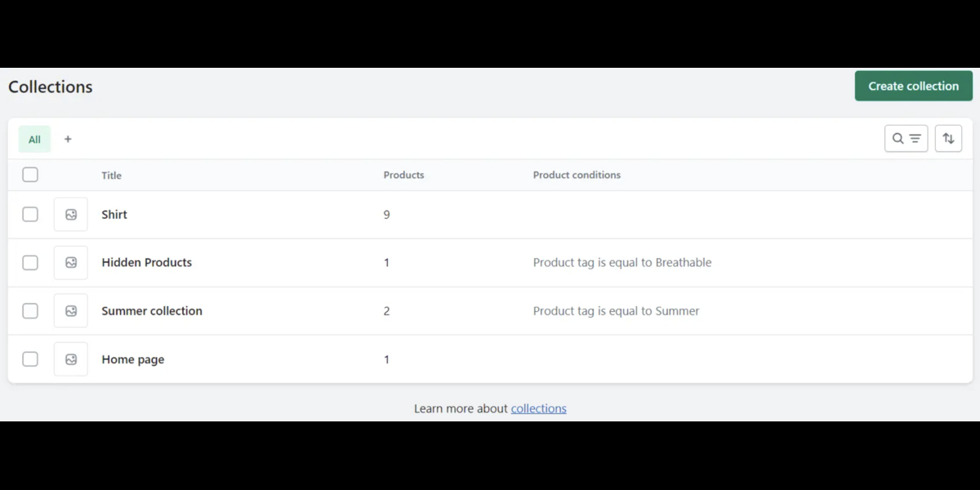The height and width of the screenshot is (490, 980).
Task: Toggle the select all collections checkbox
Action: (x=30, y=175)
